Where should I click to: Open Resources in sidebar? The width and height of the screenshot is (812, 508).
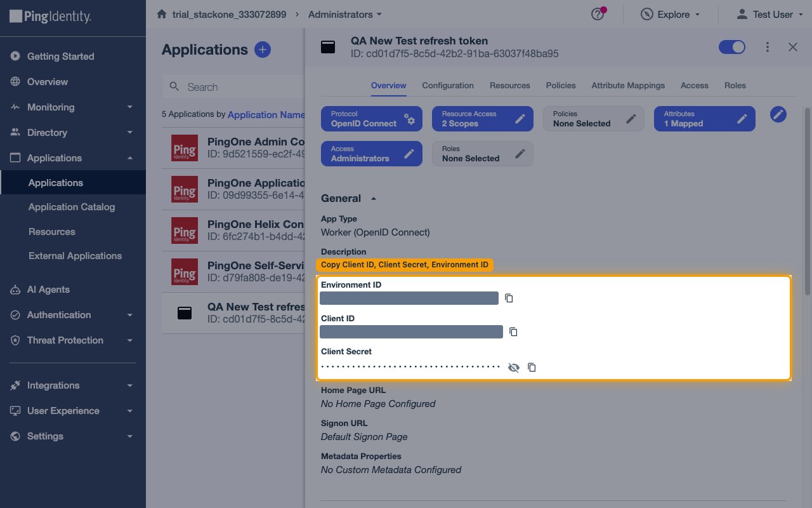pos(73,232)
